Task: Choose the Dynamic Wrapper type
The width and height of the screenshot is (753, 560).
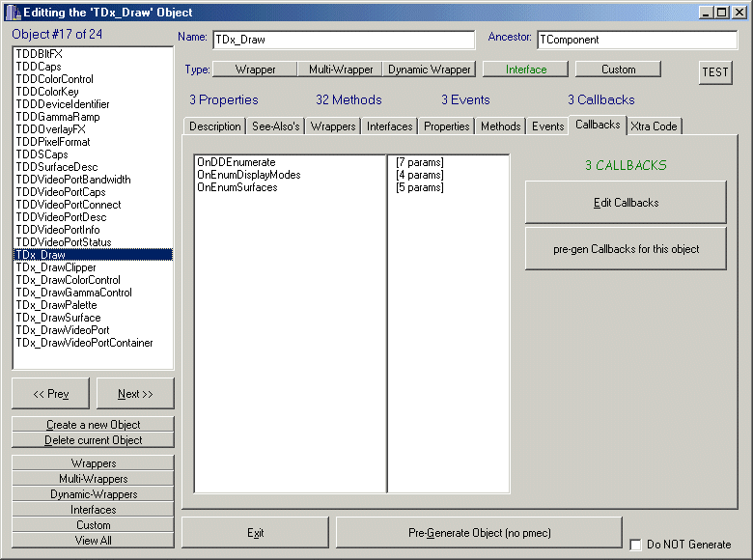Action: [430, 70]
